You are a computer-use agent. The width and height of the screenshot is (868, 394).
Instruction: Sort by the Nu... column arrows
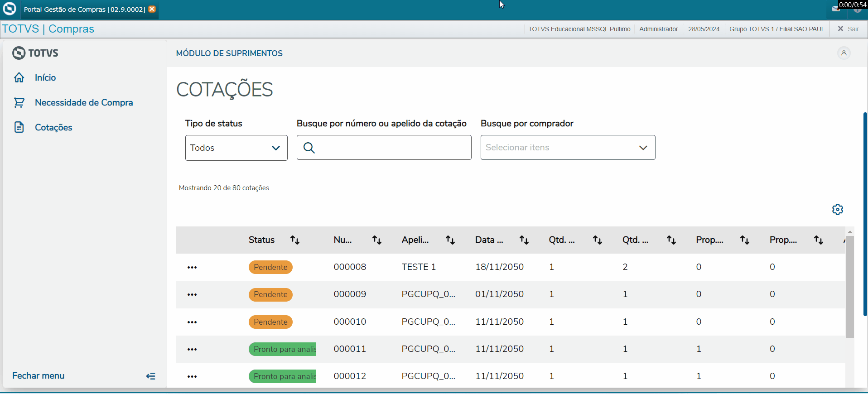coord(377,240)
